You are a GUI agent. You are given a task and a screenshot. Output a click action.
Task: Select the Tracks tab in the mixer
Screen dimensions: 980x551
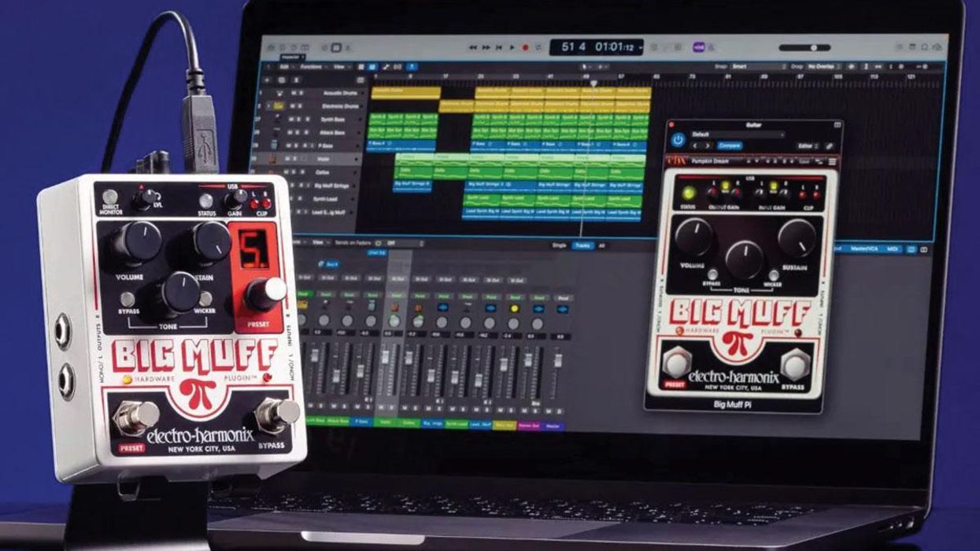(582, 246)
